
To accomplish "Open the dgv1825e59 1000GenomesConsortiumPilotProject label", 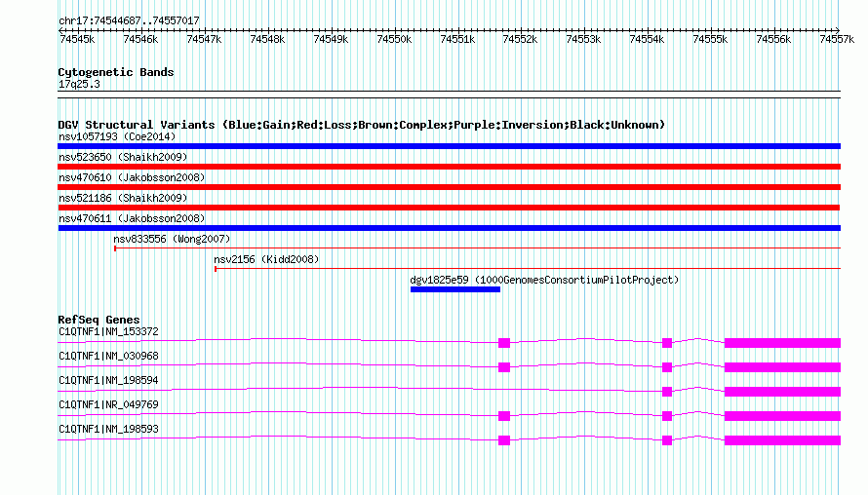I will point(544,280).
